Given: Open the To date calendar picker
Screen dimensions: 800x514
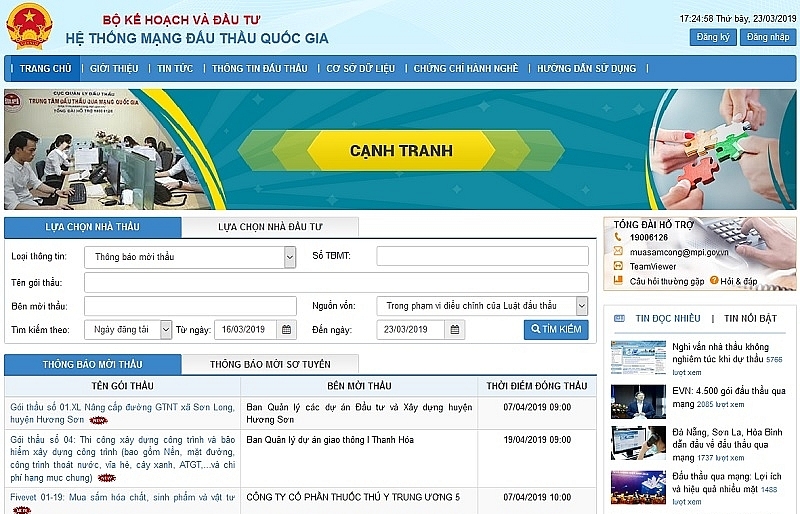Looking at the screenshot, I should 455,329.
